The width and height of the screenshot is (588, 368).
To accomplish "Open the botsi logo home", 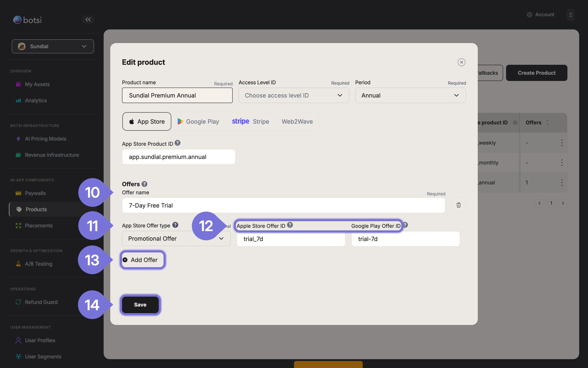I will (27, 20).
